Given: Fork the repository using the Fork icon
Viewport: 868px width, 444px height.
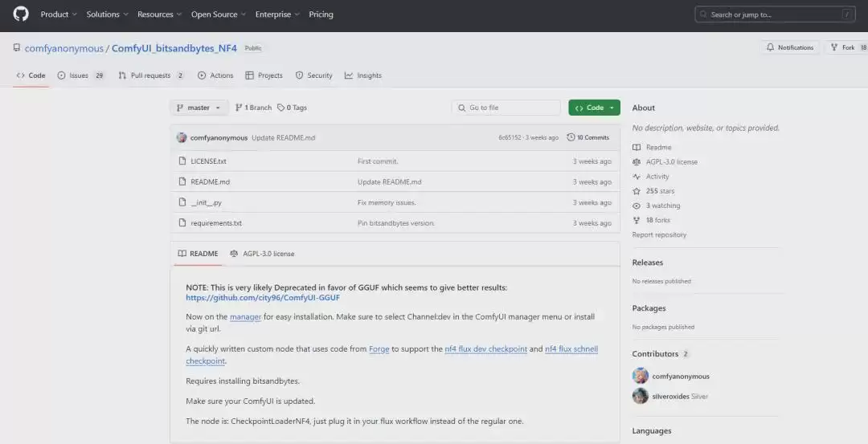Looking at the screenshot, I should [x=834, y=47].
